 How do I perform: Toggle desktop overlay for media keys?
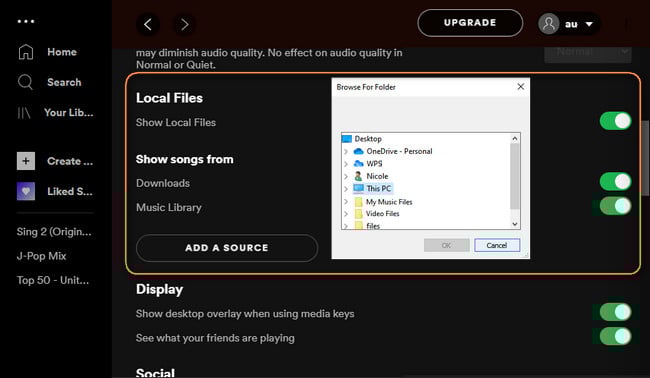[616, 312]
